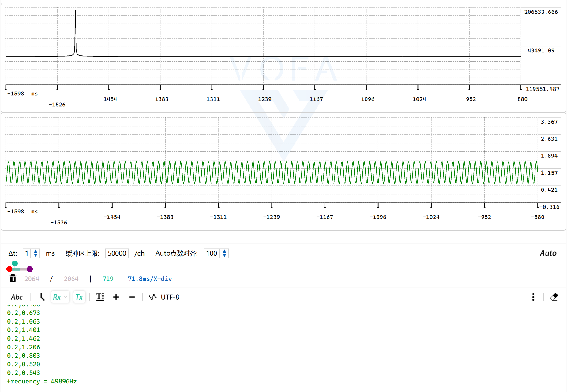Toggle visibility of the green channel dot
The image size is (567, 392).
pos(15,263)
